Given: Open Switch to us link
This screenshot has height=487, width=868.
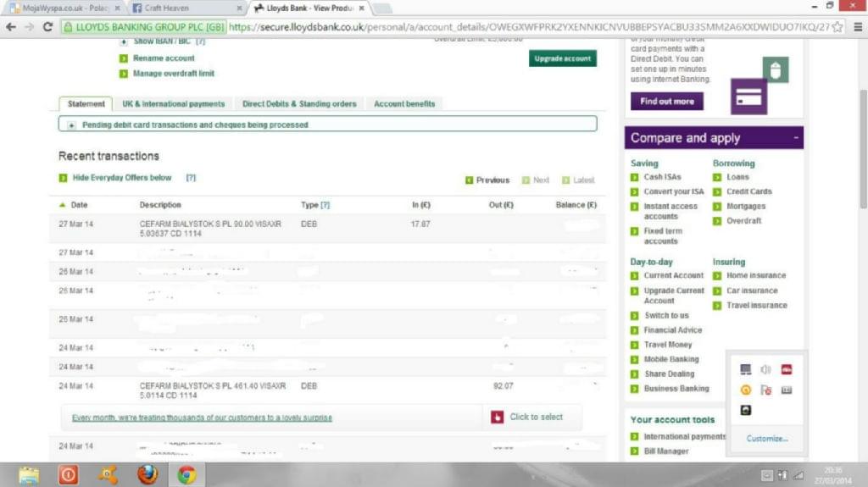Looking at the screenshot, I should click(x=666, y=315).
